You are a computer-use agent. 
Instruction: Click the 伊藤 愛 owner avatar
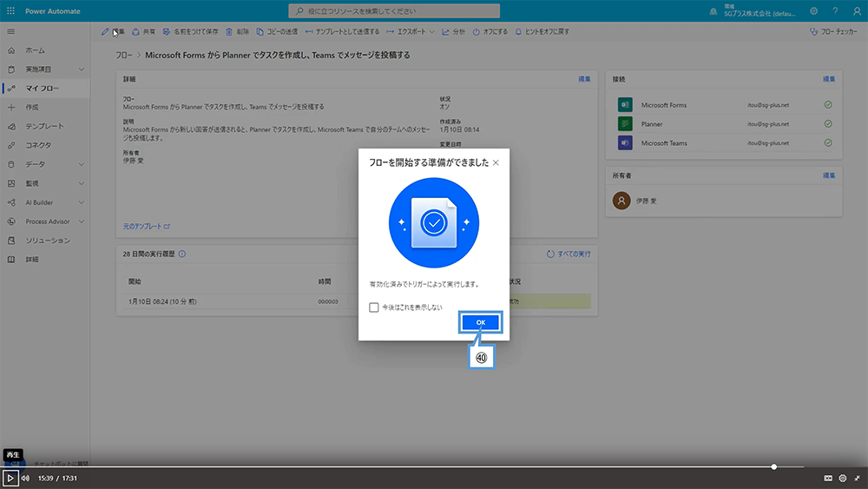(x=621, y=201)
